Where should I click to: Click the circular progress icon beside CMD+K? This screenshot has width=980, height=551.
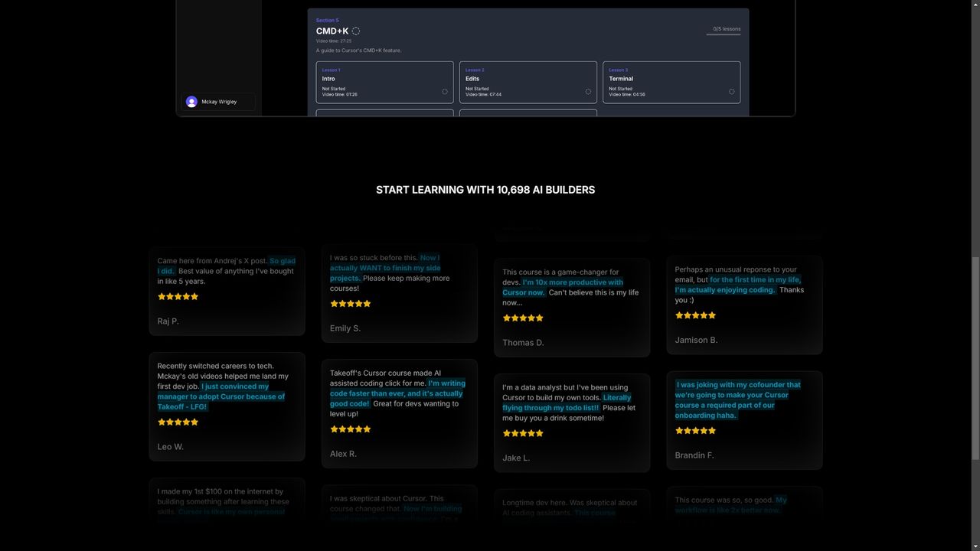[x=356, y=31]
